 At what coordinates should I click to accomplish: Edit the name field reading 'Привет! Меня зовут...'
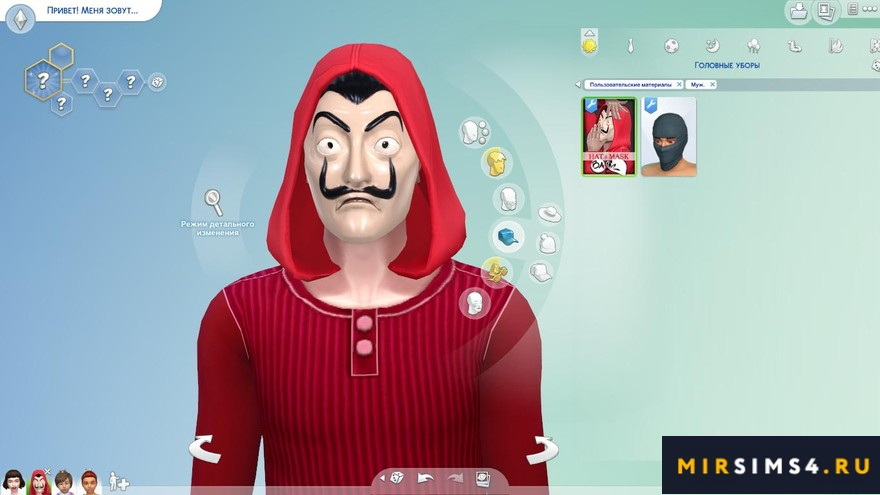tap(93, 10)
